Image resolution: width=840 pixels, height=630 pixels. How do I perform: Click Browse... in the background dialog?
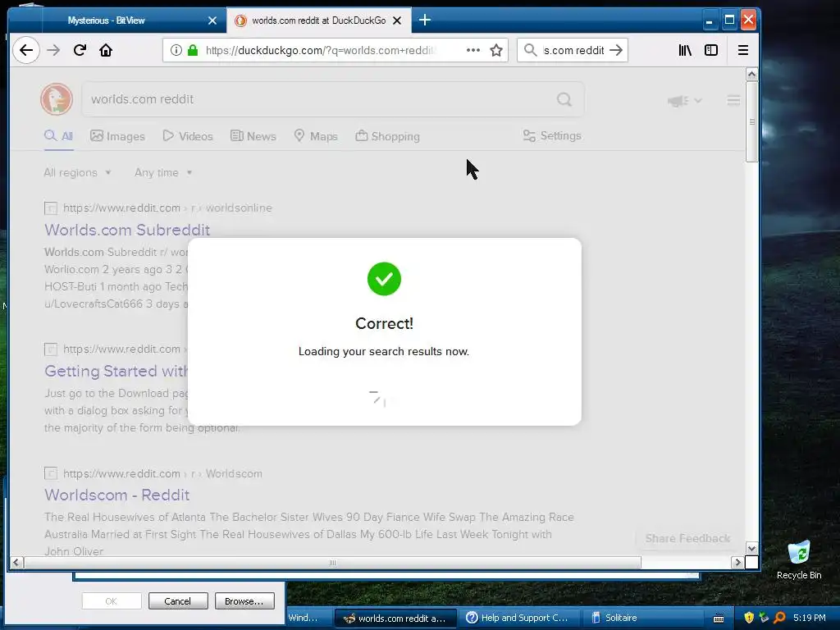point(244,601)
